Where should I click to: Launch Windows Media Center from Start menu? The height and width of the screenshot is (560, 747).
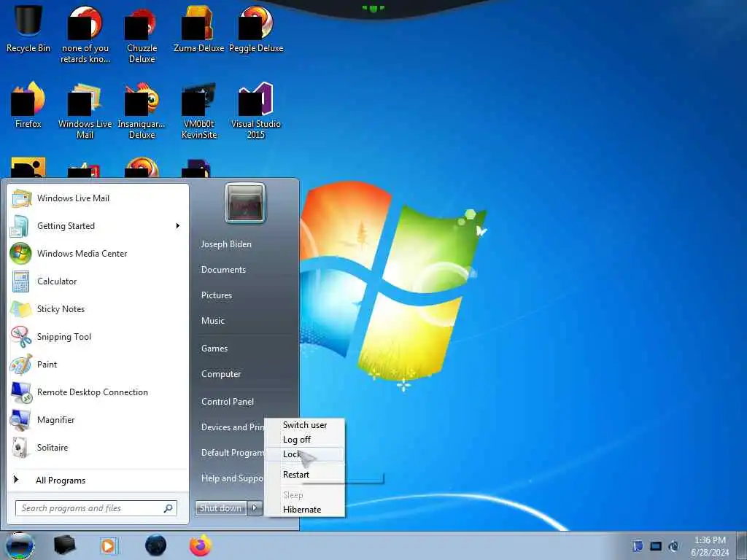click(x=98, y=253)
